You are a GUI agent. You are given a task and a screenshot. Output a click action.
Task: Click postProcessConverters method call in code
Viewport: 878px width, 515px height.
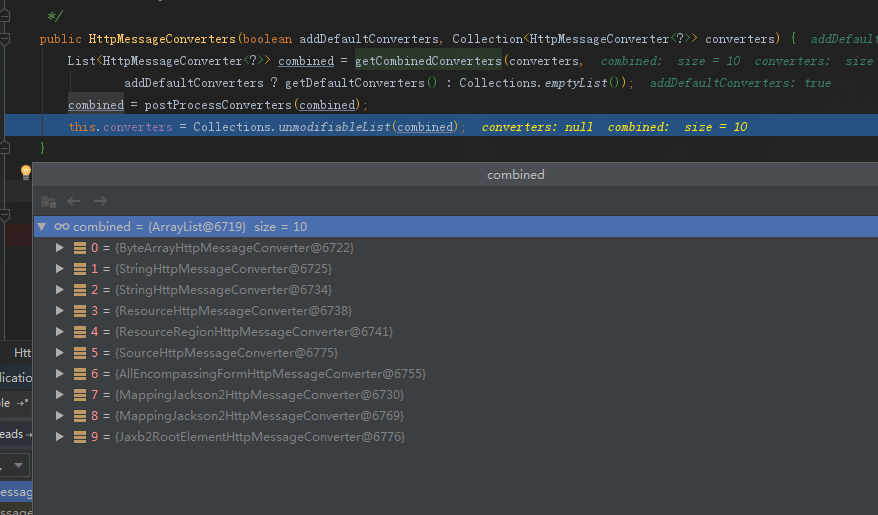pos(218,105)
